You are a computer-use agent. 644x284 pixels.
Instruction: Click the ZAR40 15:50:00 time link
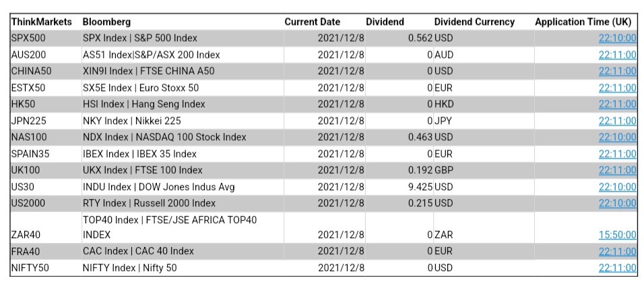[617, 235]
